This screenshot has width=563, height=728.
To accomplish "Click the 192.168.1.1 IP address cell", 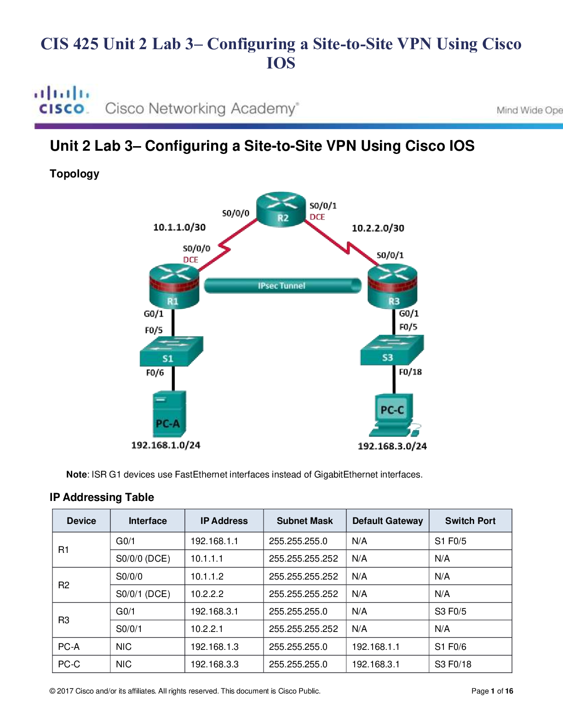I will click(x=224, y=541).
